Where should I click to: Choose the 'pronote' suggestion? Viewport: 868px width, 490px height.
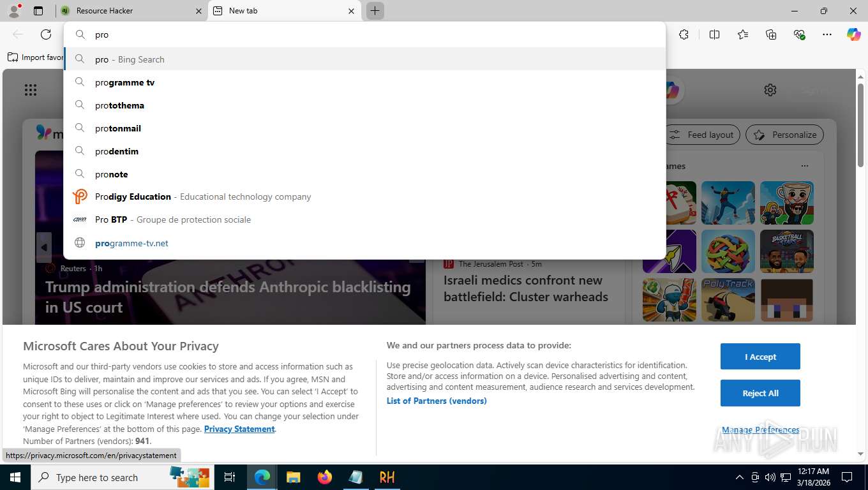click(364, 174)
